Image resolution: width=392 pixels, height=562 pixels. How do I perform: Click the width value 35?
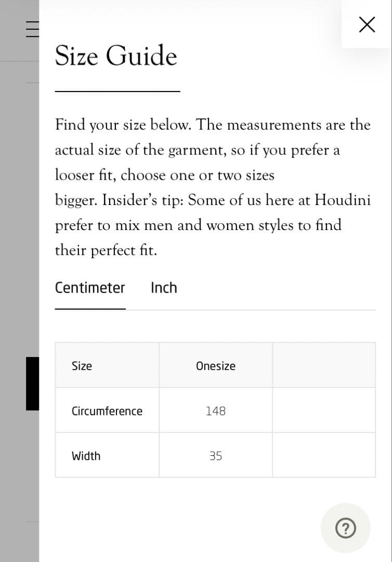point(216,456)
